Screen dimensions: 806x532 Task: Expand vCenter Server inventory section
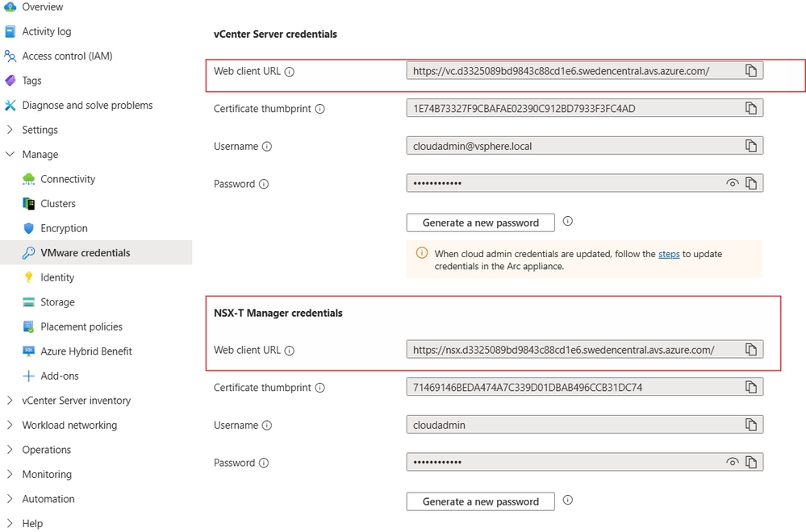point(10,401)
